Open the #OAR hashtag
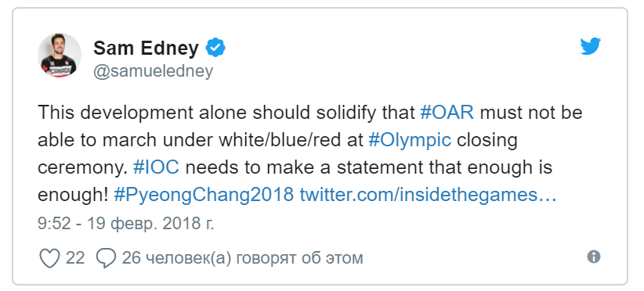 point(447,113)
